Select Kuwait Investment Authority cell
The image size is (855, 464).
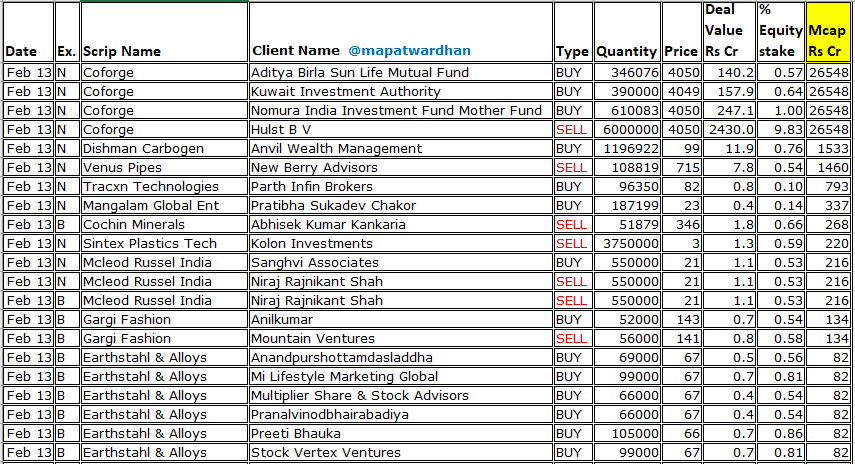coord(401,92)
